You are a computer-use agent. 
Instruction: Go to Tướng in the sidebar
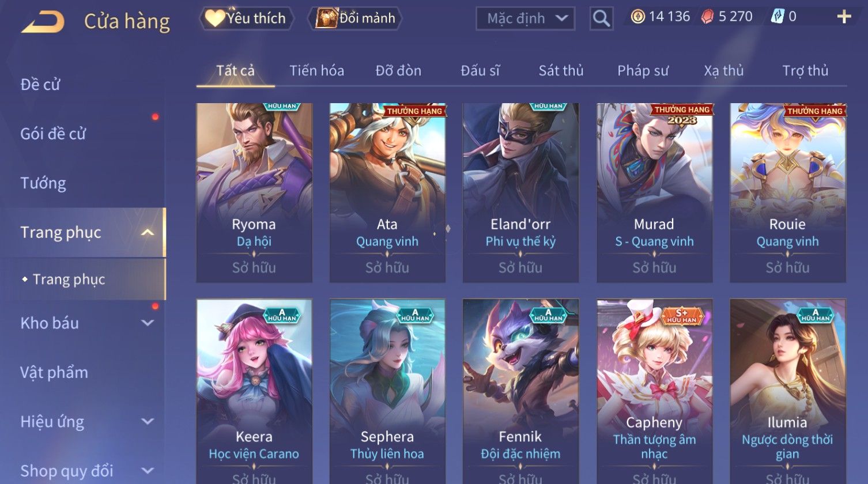pos(43,183)
